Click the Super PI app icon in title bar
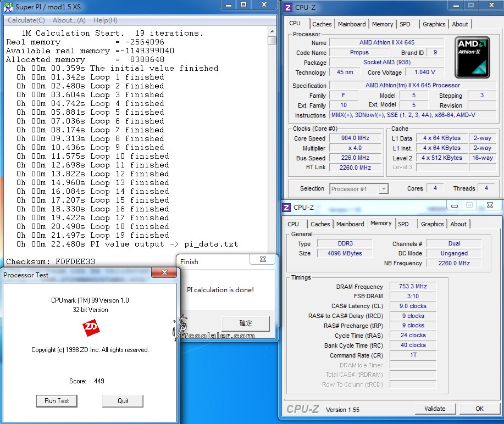Viewport: 504px width, 424px height. point(8,7)
